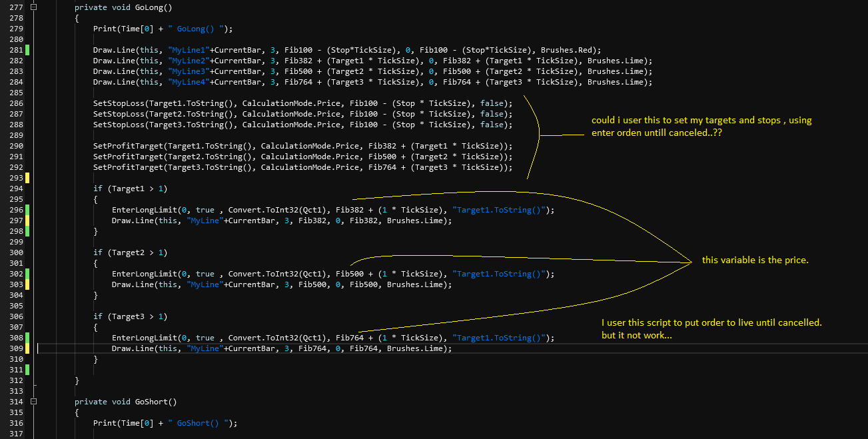
Task: Click the 'if (Target1 > 1)' condition
Action: (x=131, y=189)
